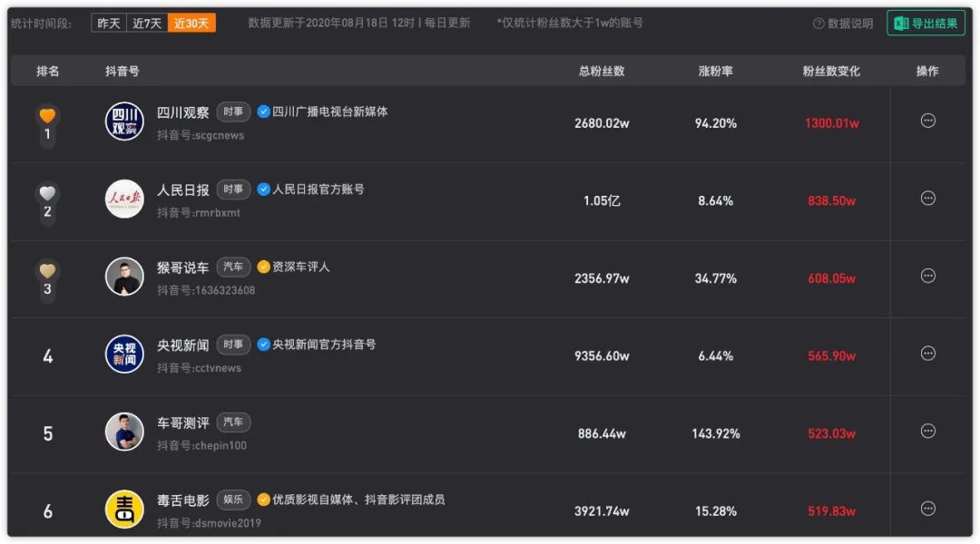Open the 人民日报 account name link

point(182,189)
